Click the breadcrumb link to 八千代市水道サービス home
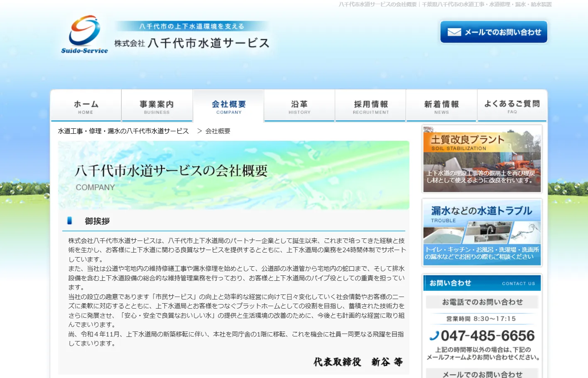Screen dimensions: 588x378 click(123, 131)
